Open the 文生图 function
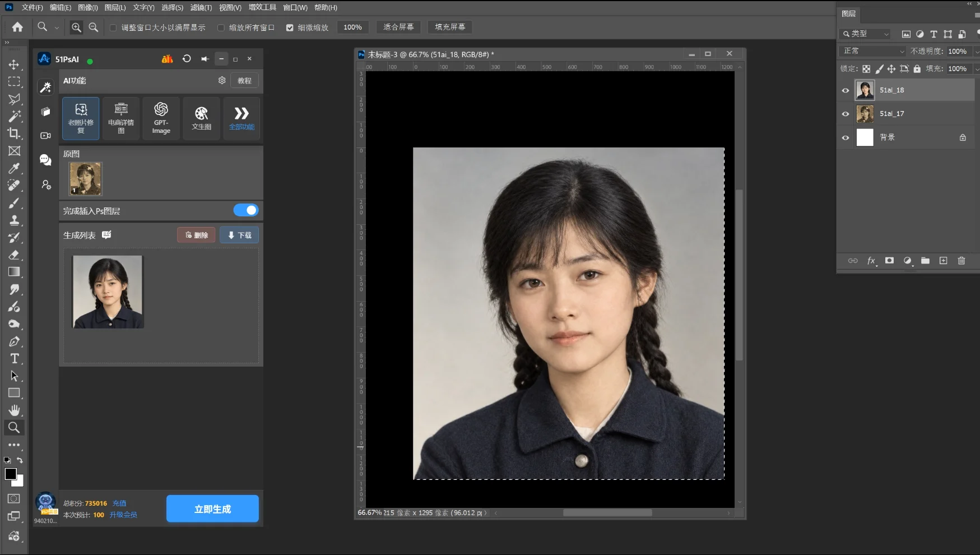 point(202,118)
